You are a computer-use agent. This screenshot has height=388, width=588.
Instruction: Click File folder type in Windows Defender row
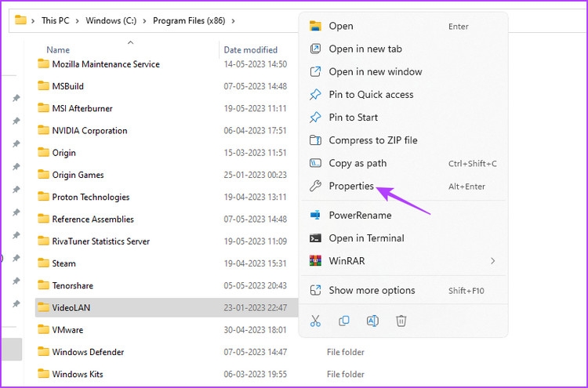[346, 352]
